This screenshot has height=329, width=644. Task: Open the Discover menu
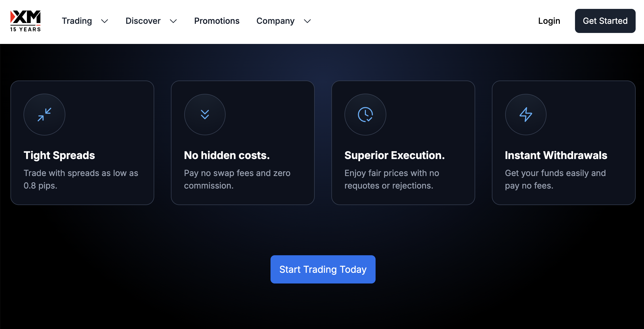click(143, 21)
